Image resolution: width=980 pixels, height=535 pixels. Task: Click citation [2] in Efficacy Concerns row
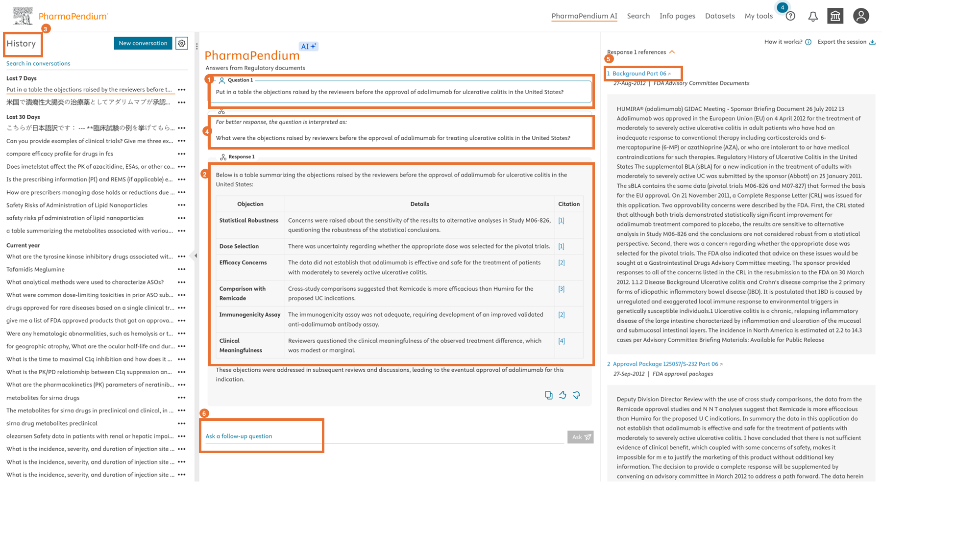coord(562,263)
